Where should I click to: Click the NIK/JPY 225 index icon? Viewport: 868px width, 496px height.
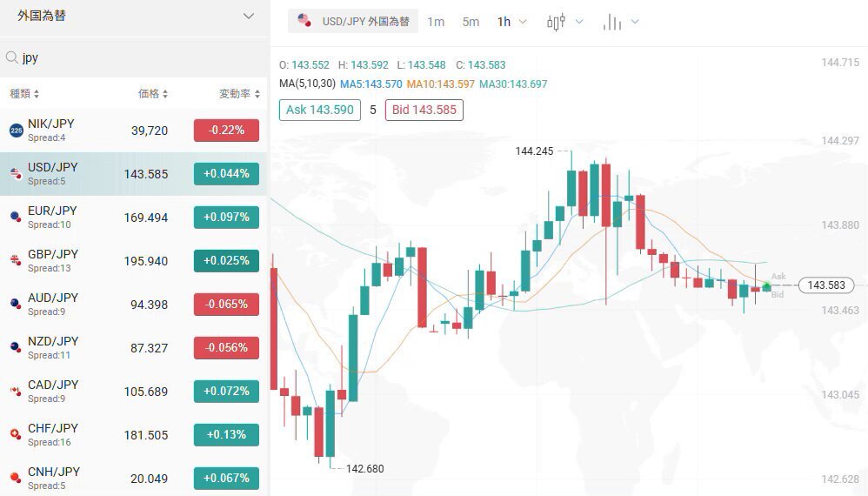16,131
